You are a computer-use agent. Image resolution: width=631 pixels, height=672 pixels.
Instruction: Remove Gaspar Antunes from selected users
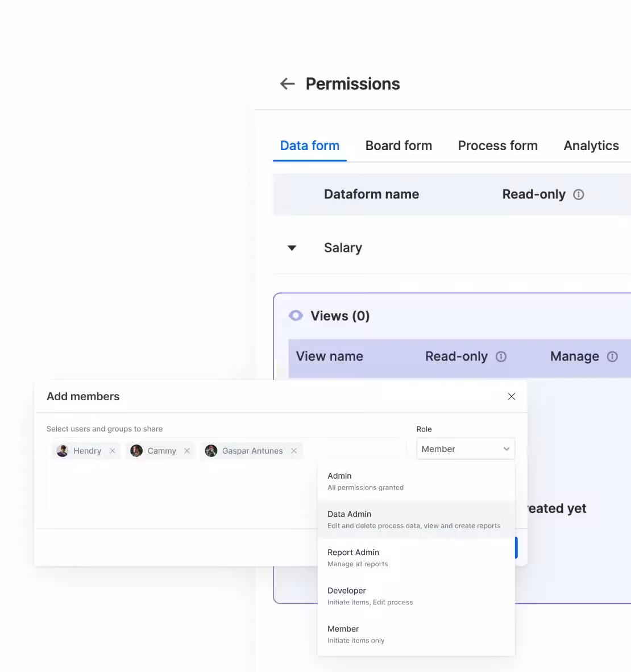point(294,451)
